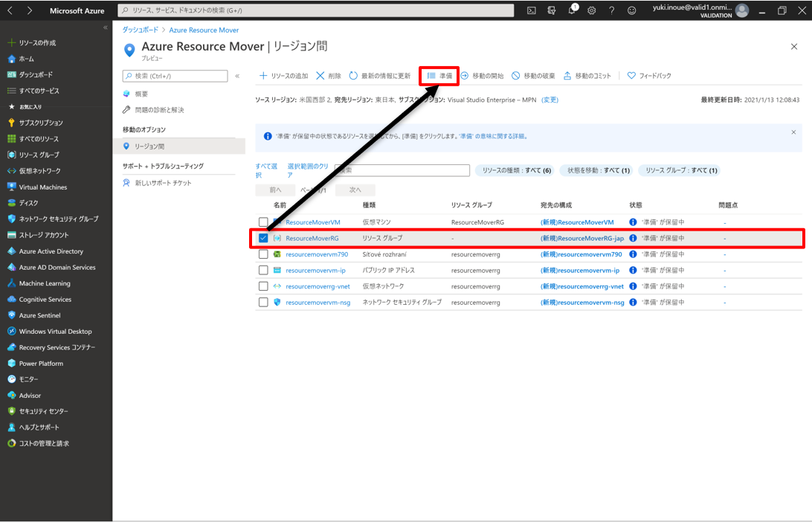Click the Recovery Services コンテナー sidebar icon
The height and width of the screenshot is (522, 812).
[12, 347]
